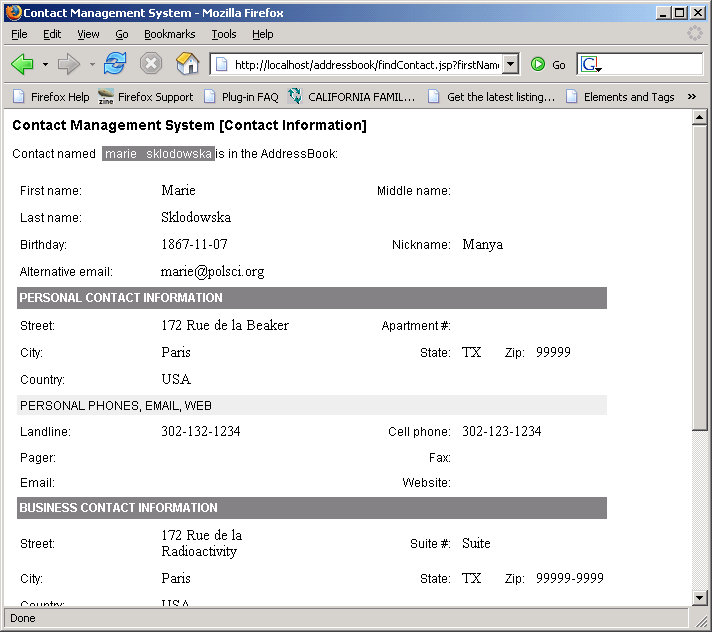712x632 pixels.
Task: Click the Google search engine icon
Action: pyautogui.click(x=590, y=64)
